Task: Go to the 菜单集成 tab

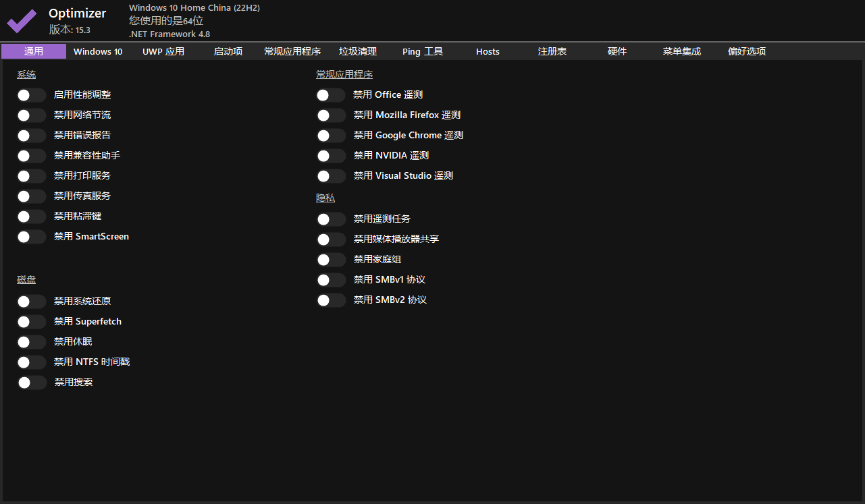Action: click(x=682, y=51)
